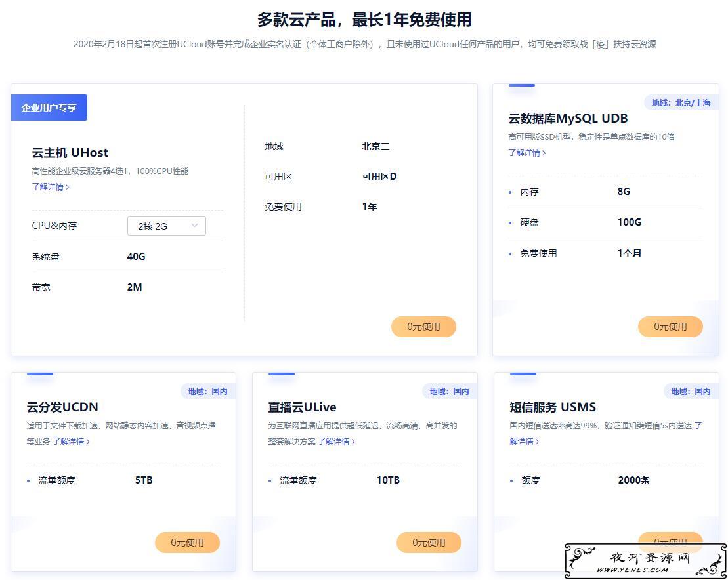This screenshot has width=728, height=580.
Task: Click the CPU&内存 label
Action: click(54, 226)
